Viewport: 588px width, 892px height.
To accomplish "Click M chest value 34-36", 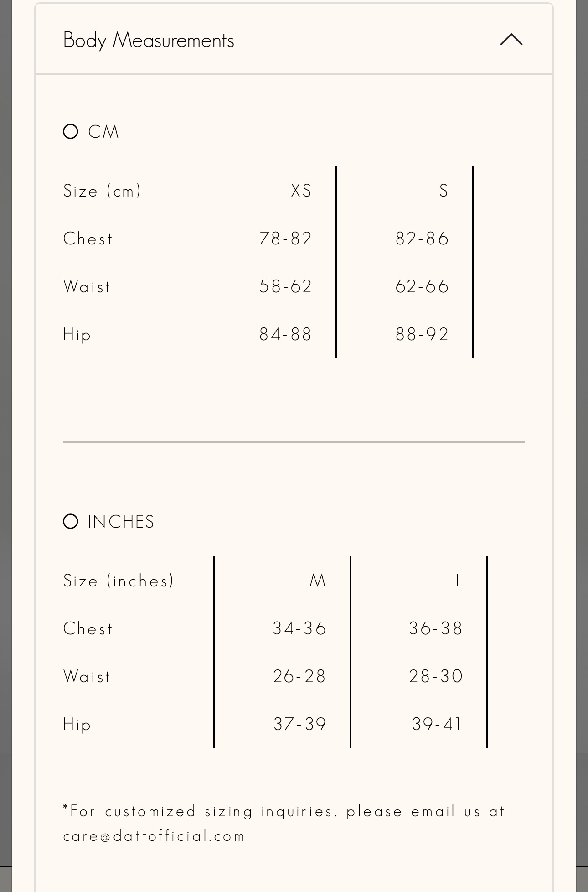I will coord(299,628).
